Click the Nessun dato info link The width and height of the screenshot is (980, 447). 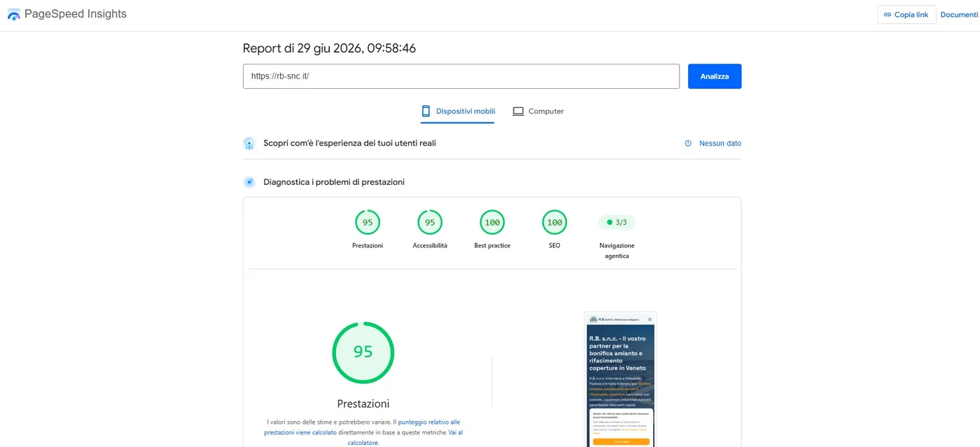point(720,144)
